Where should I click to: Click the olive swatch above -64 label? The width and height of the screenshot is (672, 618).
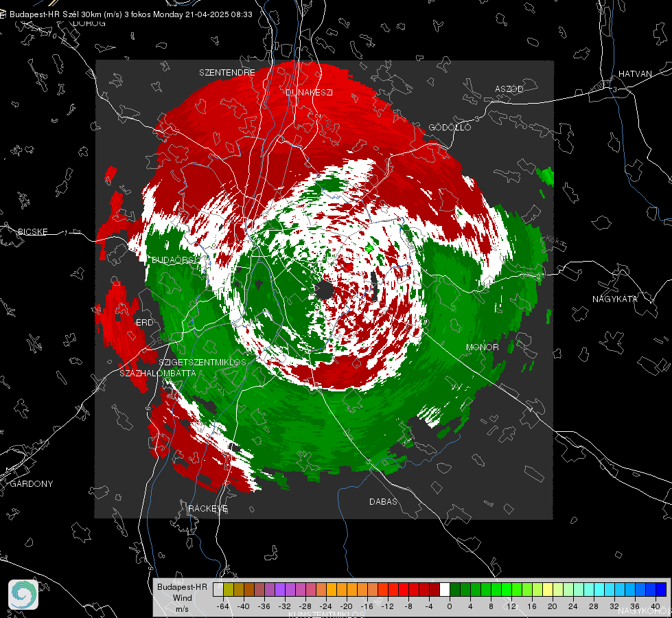(229, 590)
